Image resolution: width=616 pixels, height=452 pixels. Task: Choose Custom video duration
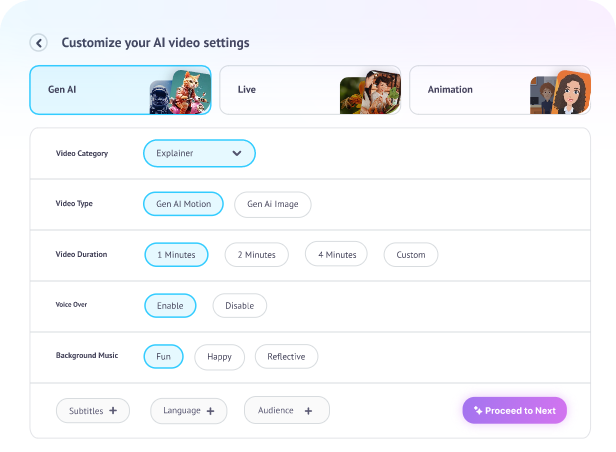click(x=411, y=255)
